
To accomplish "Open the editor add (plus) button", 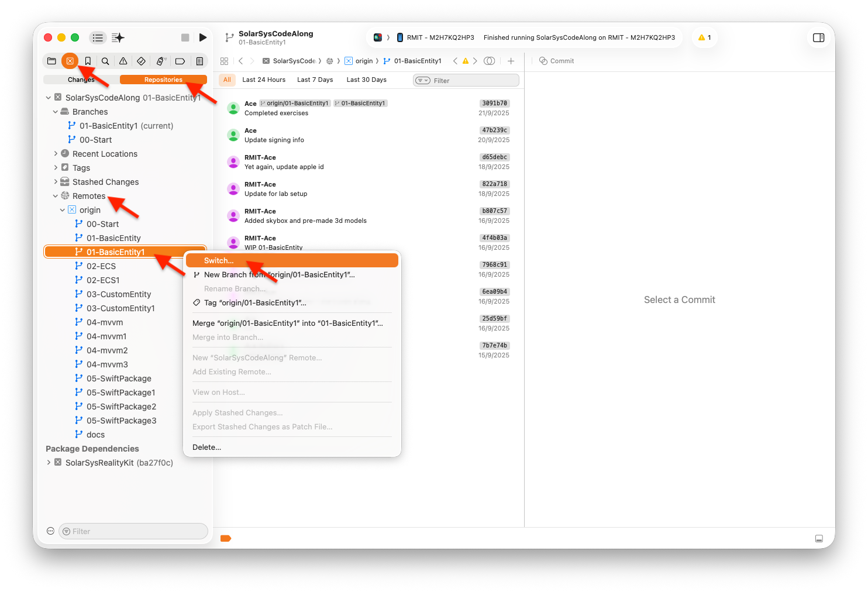I will click(511, 61).
